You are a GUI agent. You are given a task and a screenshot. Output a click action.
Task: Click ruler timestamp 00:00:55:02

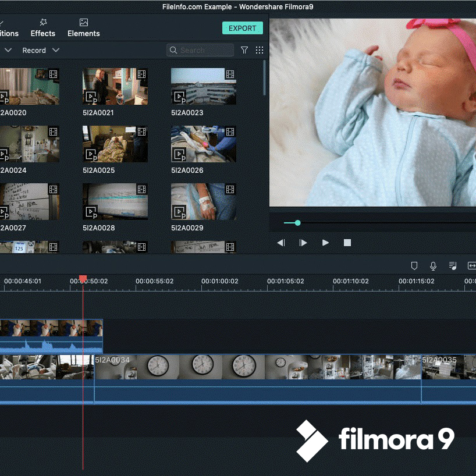(155, 282)
